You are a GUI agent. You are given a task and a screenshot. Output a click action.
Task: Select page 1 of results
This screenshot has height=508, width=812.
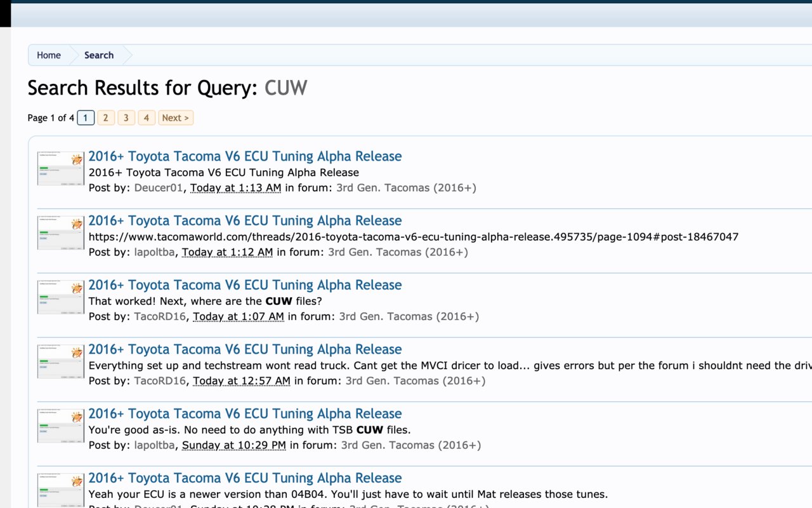[x=86, y=117]
